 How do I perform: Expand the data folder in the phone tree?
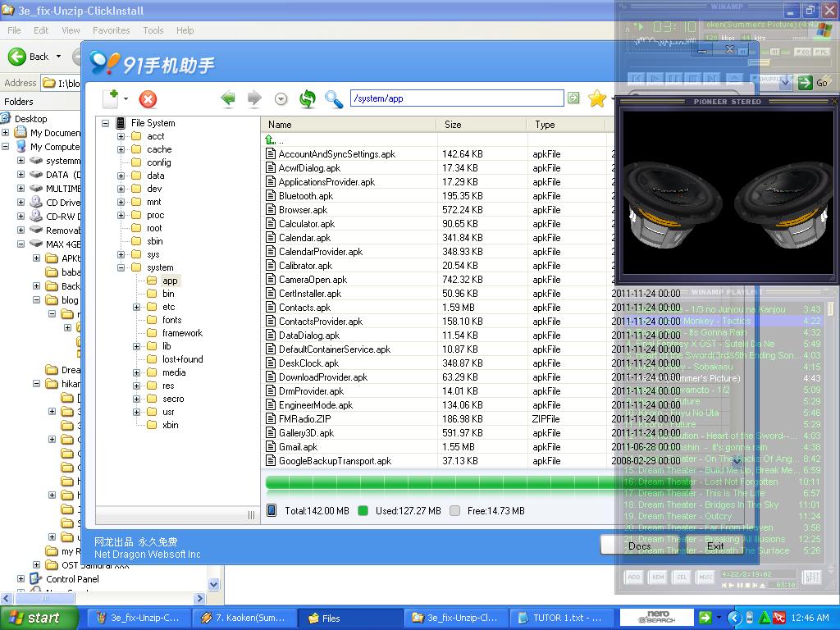tap(121, 176)
